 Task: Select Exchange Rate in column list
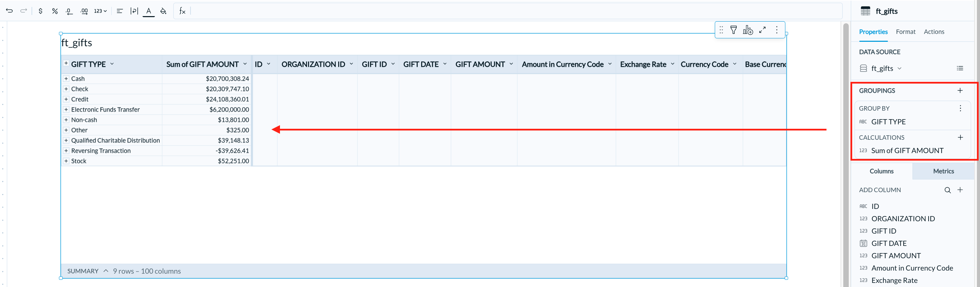tap(894, 280)
